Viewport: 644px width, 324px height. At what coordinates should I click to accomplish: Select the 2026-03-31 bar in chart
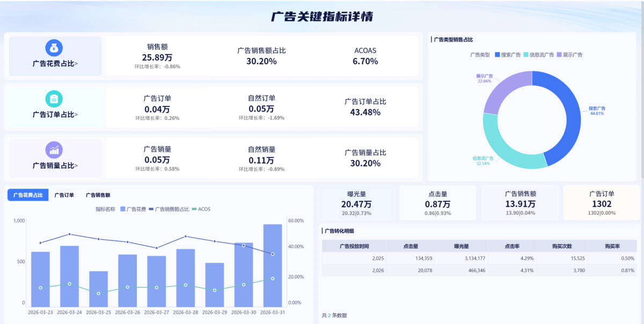[273, 265]
